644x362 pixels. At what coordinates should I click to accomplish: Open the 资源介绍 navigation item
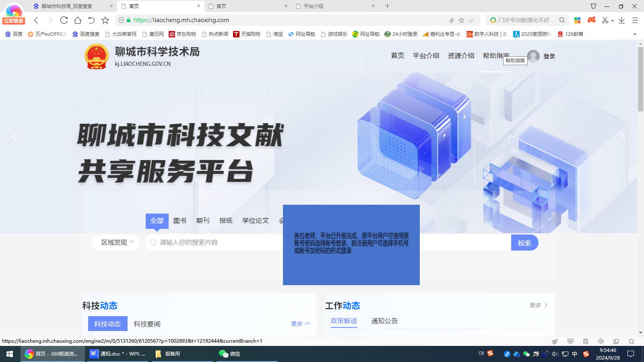(461, 56)
